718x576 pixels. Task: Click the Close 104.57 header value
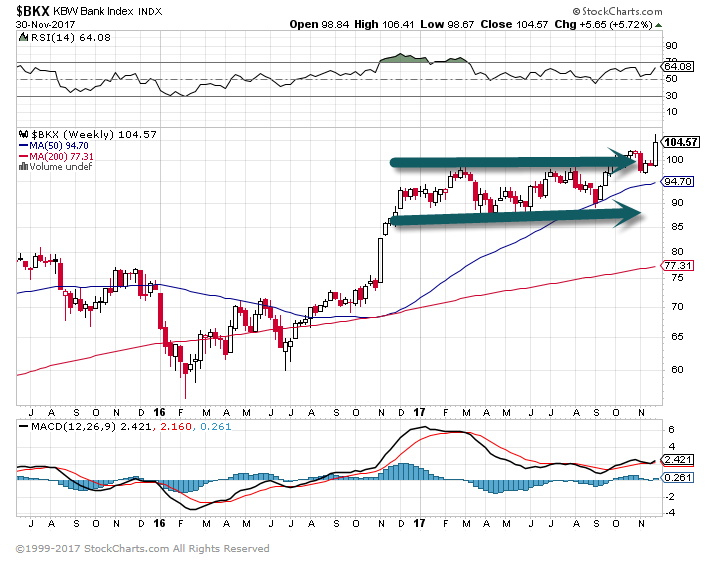pyautogui.click(x=514, y=24)
